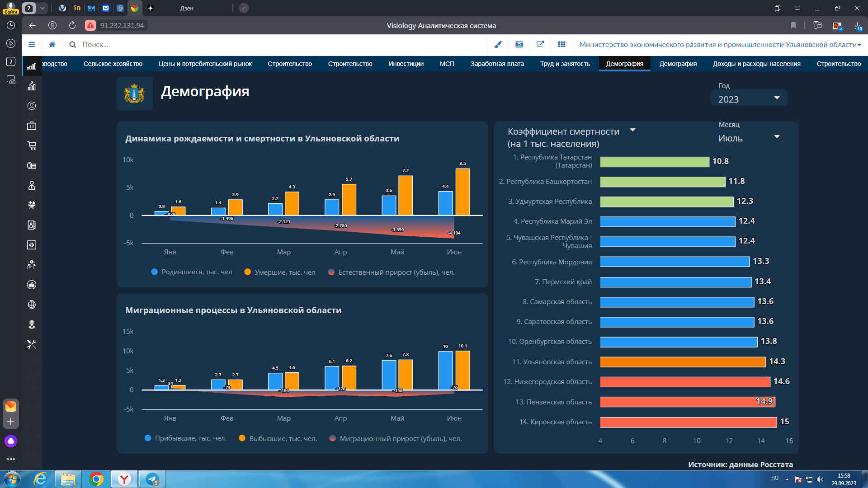Open the globe sidebar icon
Screen dimensions: 868x488
click(x=32, y=305)
